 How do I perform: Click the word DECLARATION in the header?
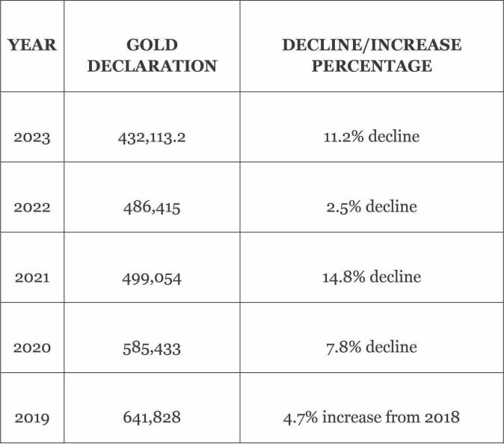click(152, 66)
